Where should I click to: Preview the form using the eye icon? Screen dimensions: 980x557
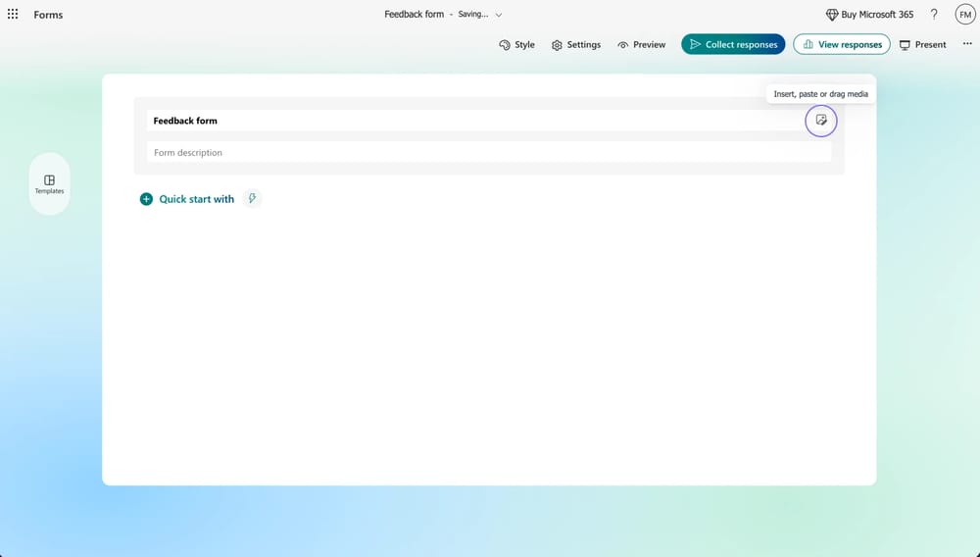641,44
